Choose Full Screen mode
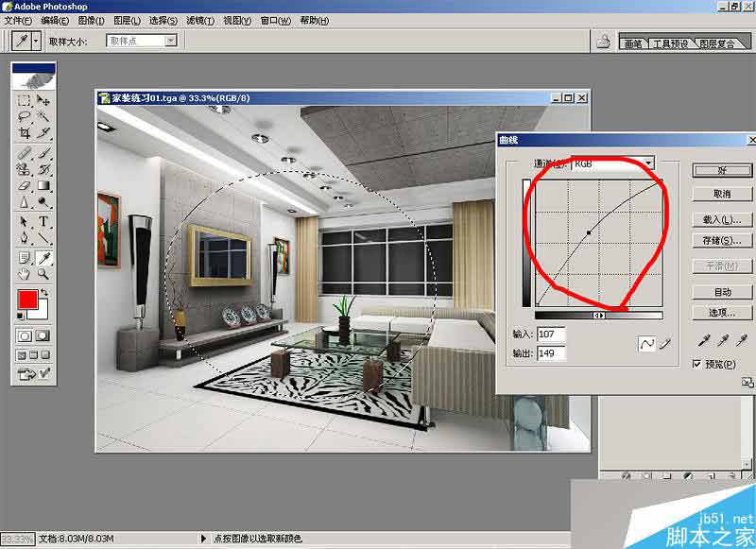 (45, 355)
